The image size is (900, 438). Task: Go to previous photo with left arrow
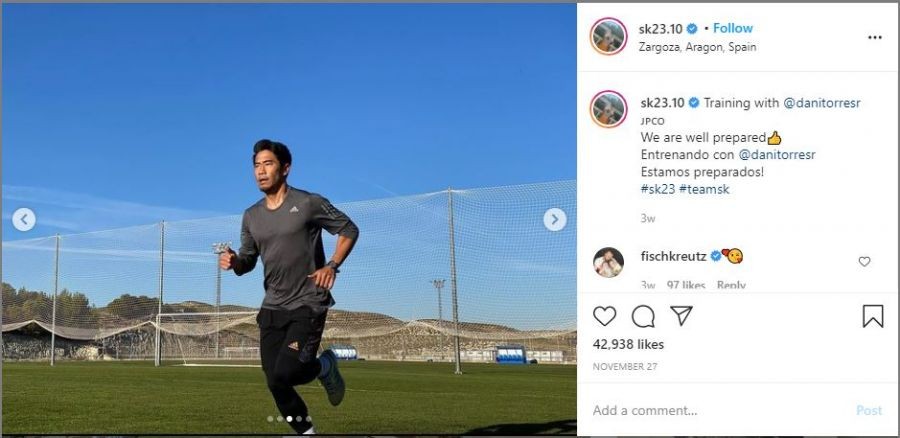(x=24, y=219)
